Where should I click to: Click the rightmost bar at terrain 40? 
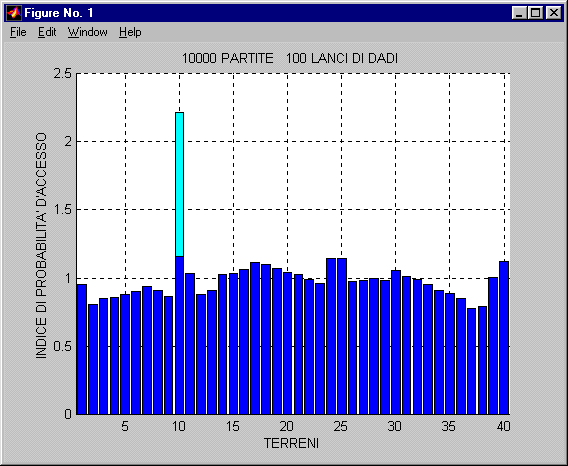tap(504, 338)
